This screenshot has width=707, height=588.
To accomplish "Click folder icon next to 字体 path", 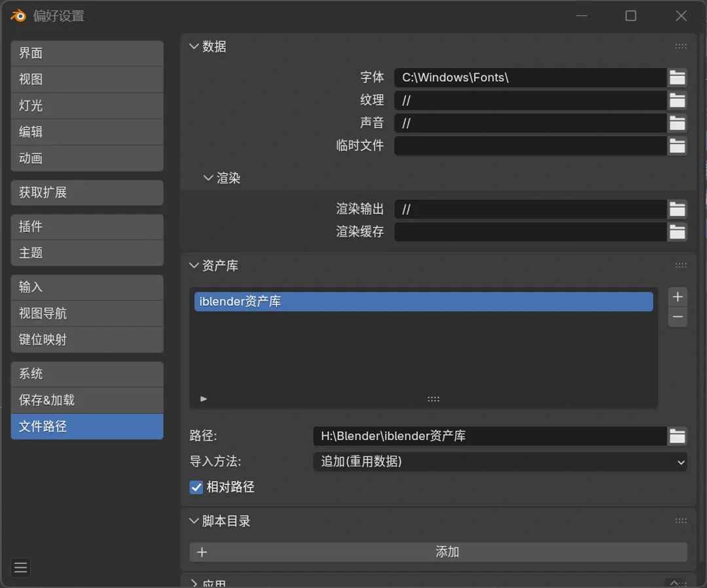I will click(x=677, y=78).
